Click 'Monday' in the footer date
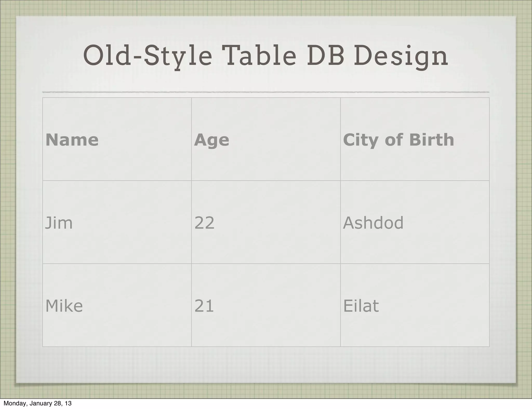 15,403
